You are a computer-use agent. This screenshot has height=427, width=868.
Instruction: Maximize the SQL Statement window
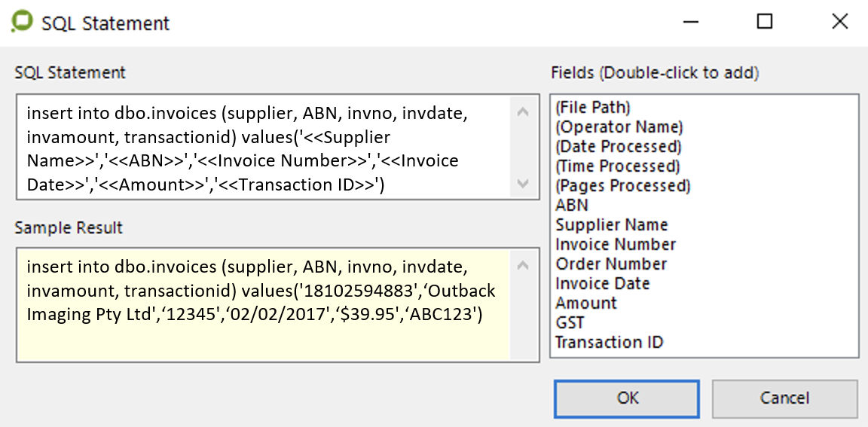point(764,22)
